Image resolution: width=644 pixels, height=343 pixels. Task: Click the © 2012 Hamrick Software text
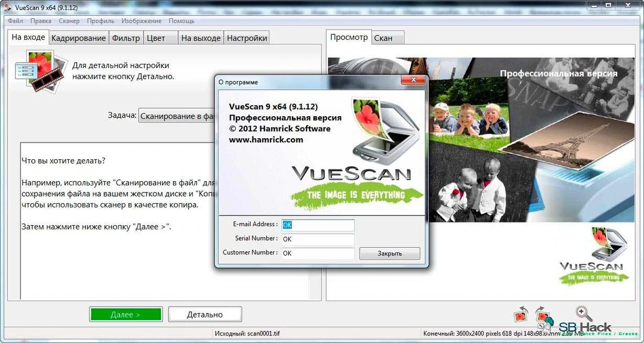tap(280, 129)
